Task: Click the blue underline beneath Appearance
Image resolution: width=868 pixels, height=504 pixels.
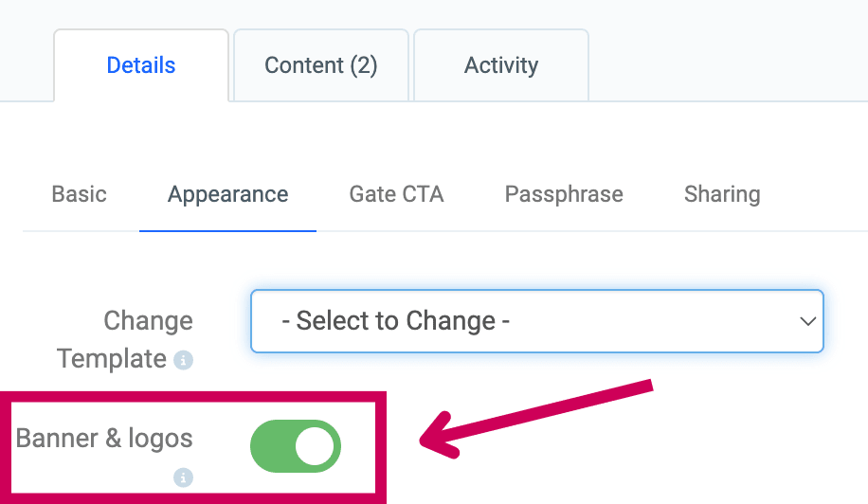Action: click(x=228, y=231)
